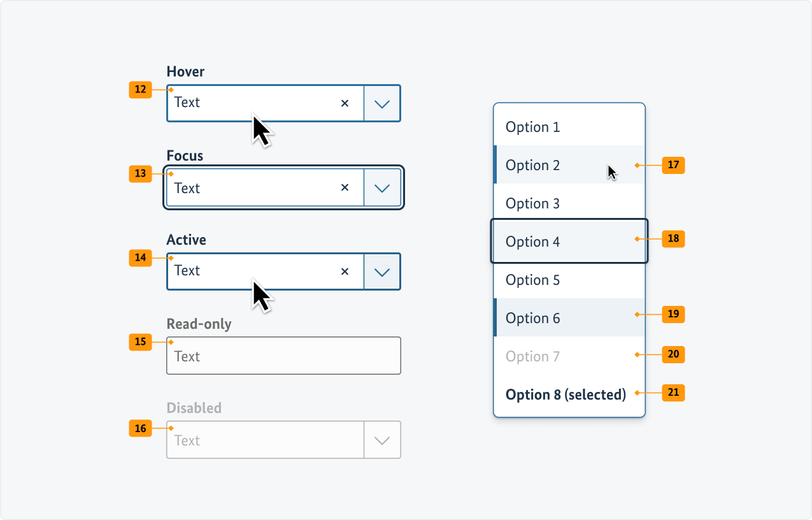Click the orange annotation badge 17

(x=673, y=165)
